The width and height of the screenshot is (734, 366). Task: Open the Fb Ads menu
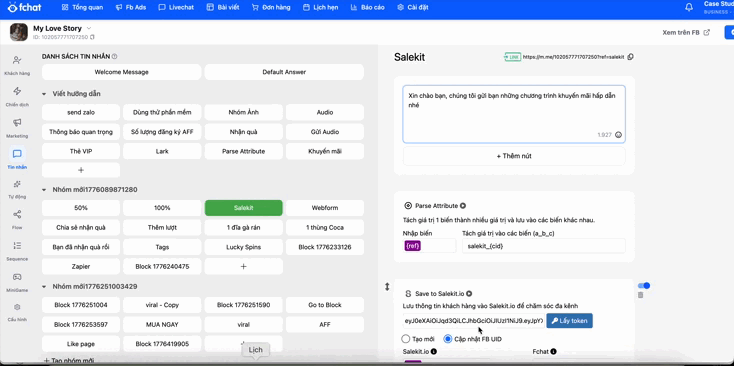click(131, 7)
